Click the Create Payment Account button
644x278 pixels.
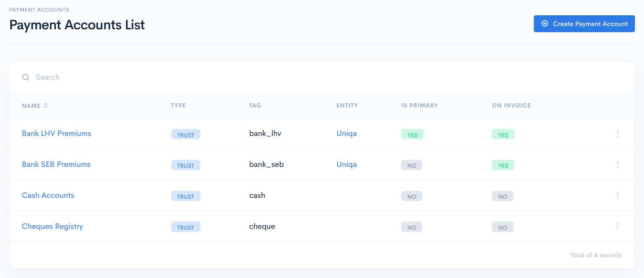tap(584, 24)
